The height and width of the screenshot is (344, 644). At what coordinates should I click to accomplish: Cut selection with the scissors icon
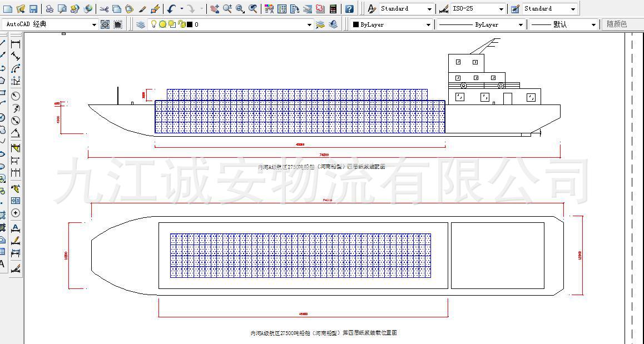pos(105,9)
